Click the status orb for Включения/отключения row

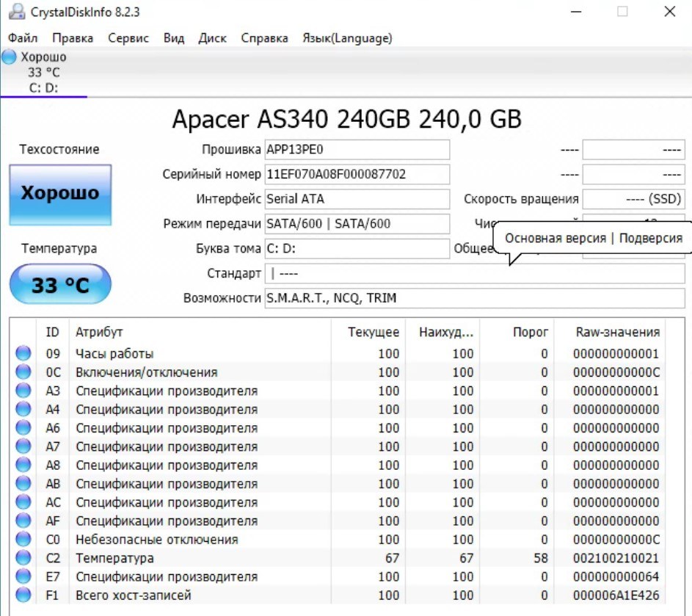click(23, 372)
